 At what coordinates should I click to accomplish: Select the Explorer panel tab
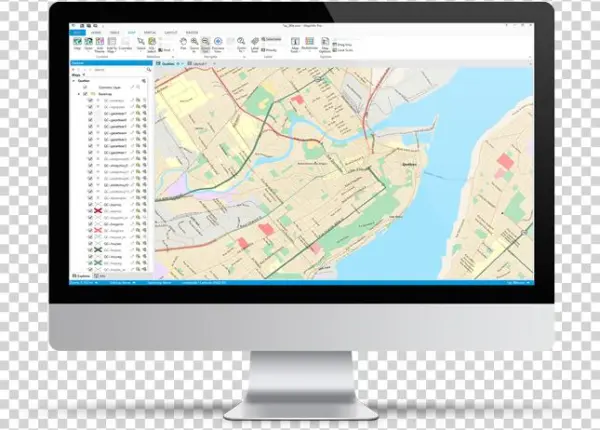point(81,276)
